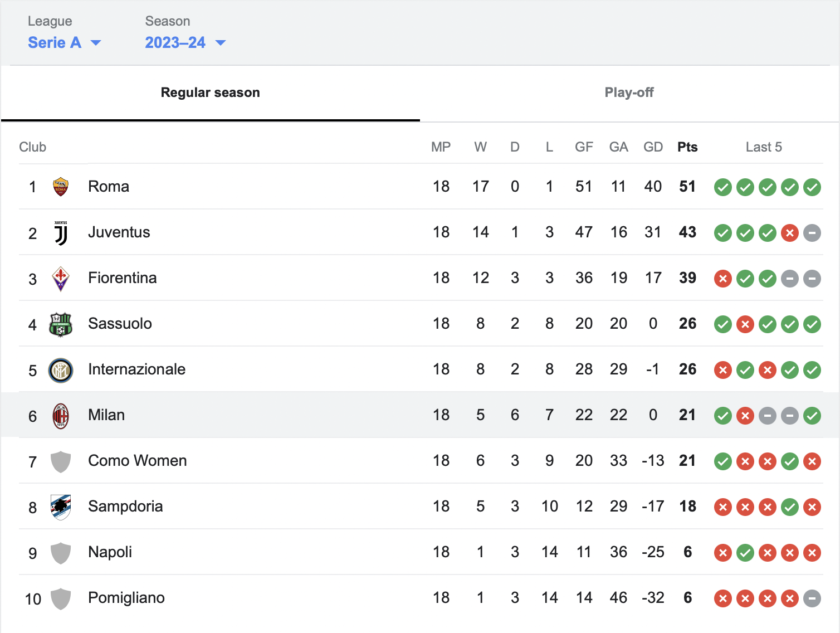Screen dimensions: 840x633
Task: Open the 2023–24 season dropdown
Action: [185, 42]
